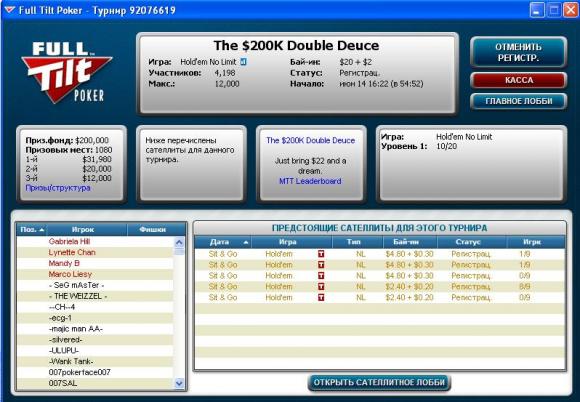Sort satellites by Дата column header

223,242
